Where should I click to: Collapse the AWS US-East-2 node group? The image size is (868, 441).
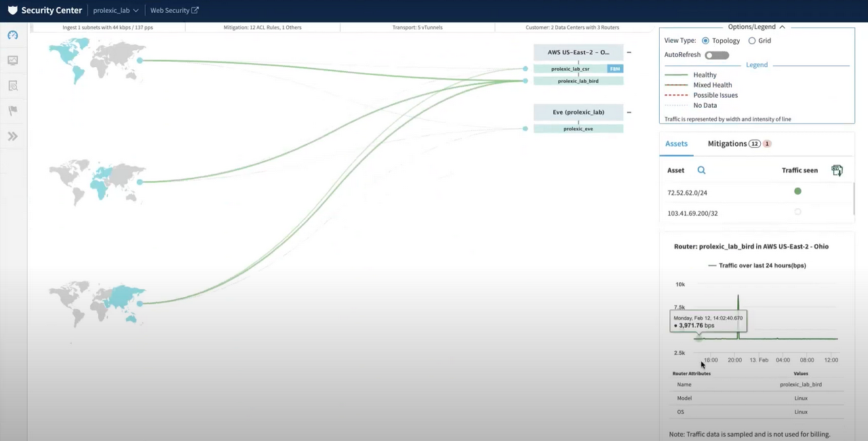(629, 52)
